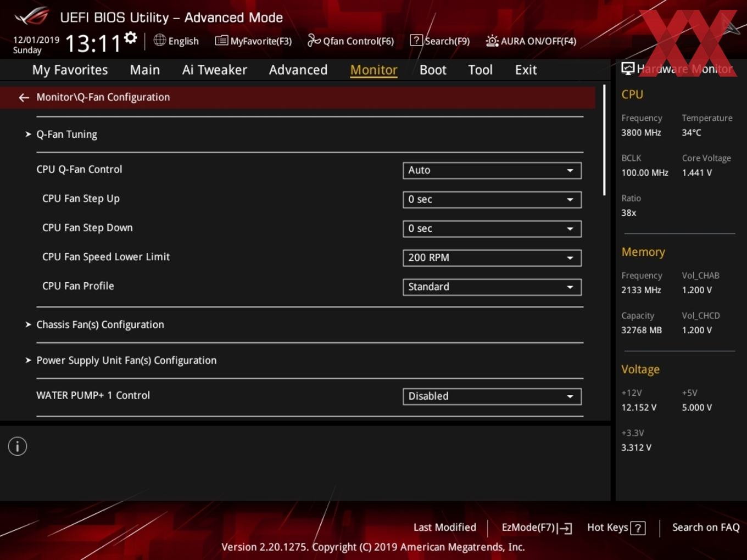Select the Monitor tab

coord(374,70)
